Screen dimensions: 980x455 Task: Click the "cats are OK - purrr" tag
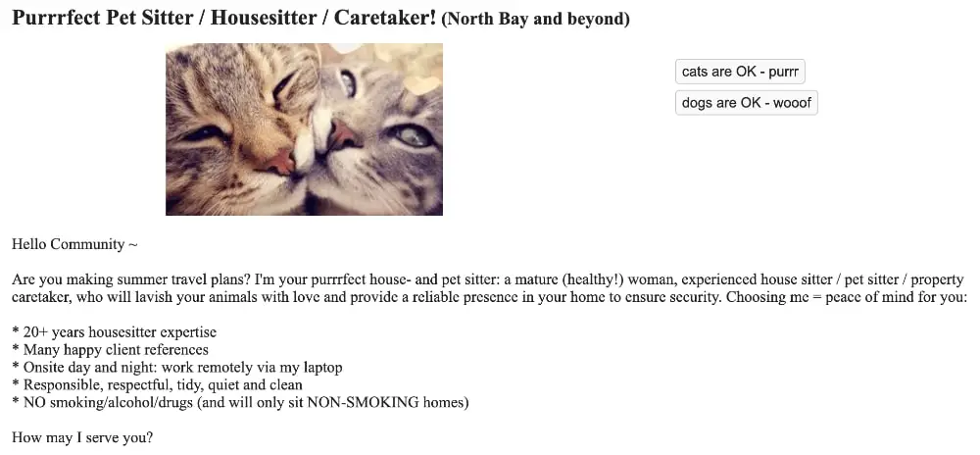(740, 72)
